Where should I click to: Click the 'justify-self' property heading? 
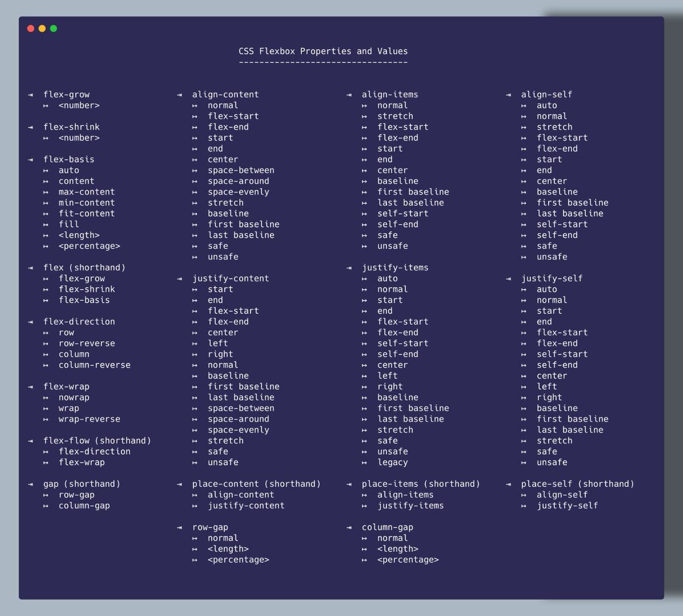(552, 278)
